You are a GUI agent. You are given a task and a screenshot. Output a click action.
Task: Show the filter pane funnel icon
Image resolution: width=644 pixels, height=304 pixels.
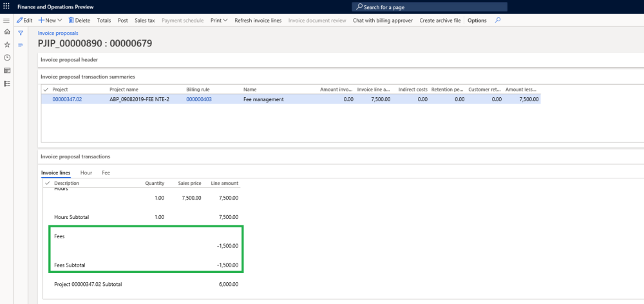21,32
